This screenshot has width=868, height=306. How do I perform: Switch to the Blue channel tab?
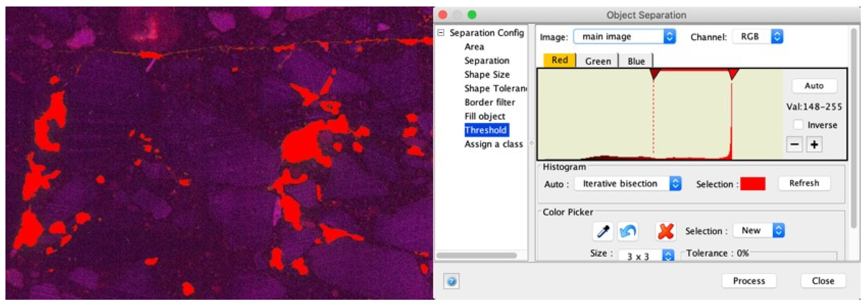click(x=636, y=61)
